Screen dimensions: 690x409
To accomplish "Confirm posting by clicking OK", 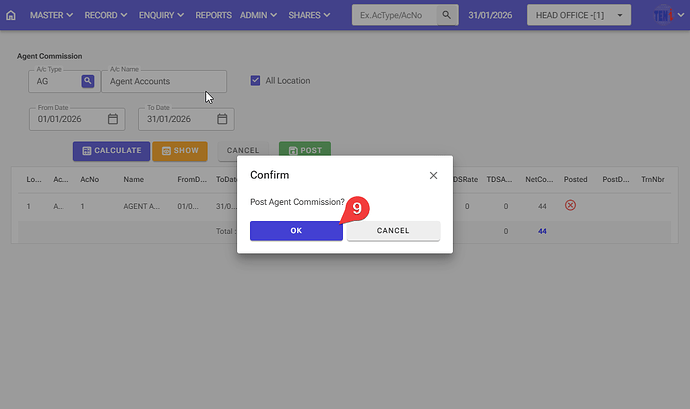I will [296, 230].
